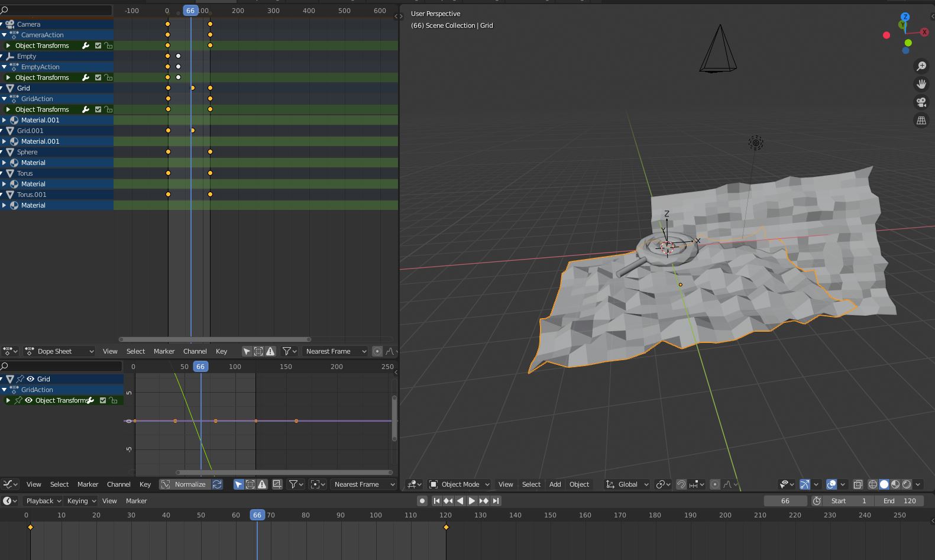The width and height of the screenshot is (935, 560).
Task: Click the zoom magnifier icon in viewport
Action: (x=921, y=66)
